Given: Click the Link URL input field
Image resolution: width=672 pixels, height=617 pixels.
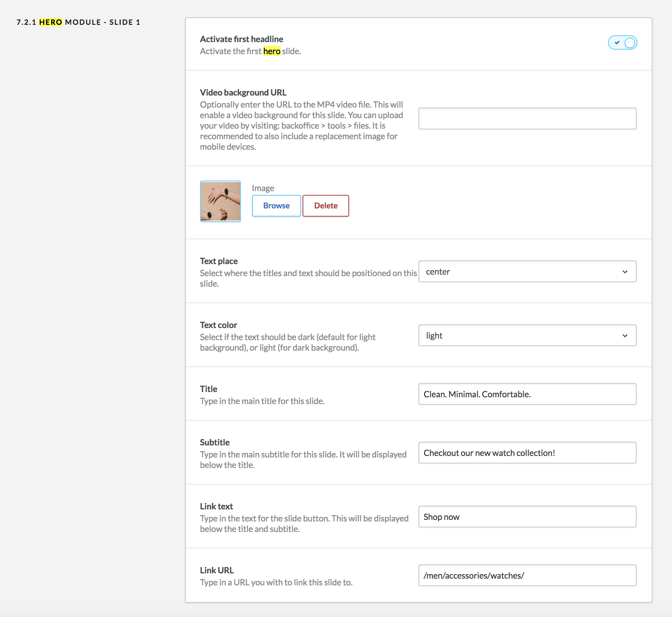Looking at the screenshot, I should coord(527,575).
